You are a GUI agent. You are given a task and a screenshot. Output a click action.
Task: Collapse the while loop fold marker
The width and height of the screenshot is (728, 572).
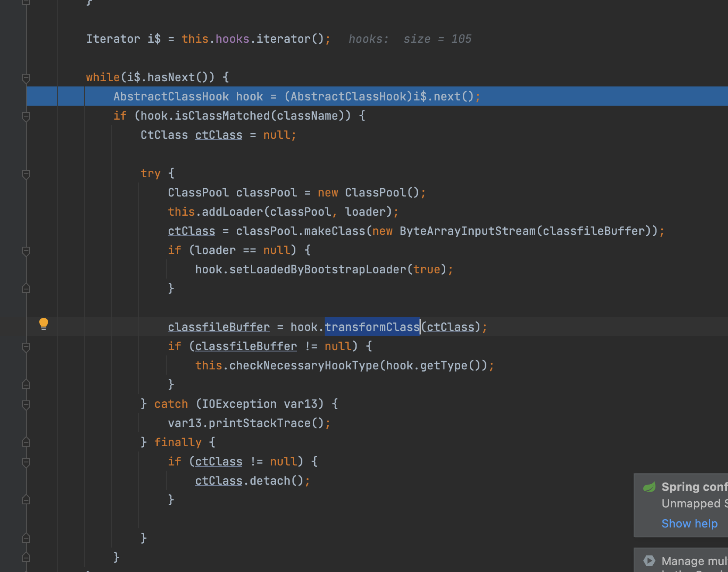[26, 78]
